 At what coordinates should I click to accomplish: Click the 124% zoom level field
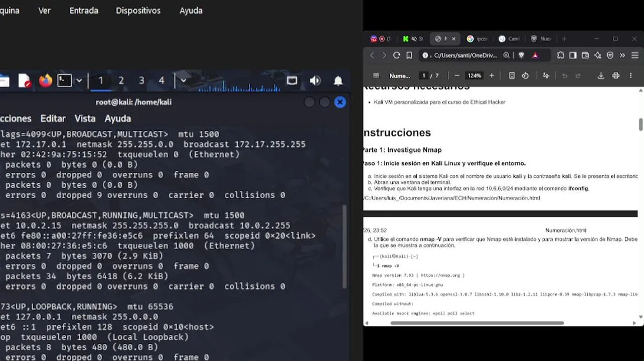pyautogui.click(x=474, y=76)
